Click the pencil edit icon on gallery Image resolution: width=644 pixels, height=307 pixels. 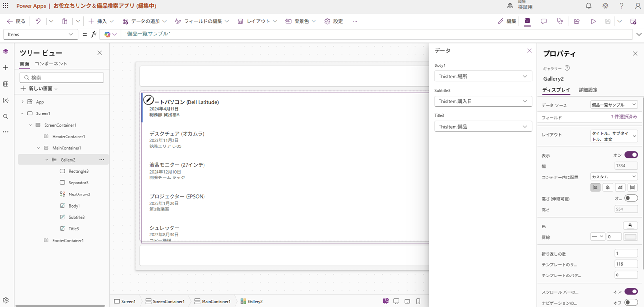pyautogui.click(x=149, y=100)
